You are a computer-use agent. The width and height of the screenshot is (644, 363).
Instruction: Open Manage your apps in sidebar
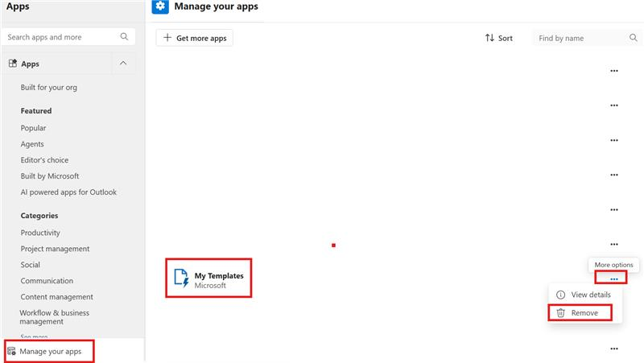tap(50, 352)
